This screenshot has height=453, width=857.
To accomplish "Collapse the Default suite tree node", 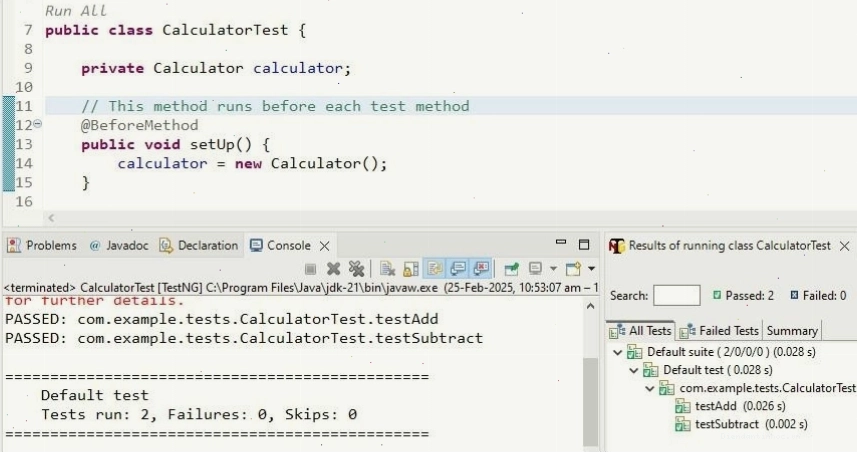I will pos(618,352).
